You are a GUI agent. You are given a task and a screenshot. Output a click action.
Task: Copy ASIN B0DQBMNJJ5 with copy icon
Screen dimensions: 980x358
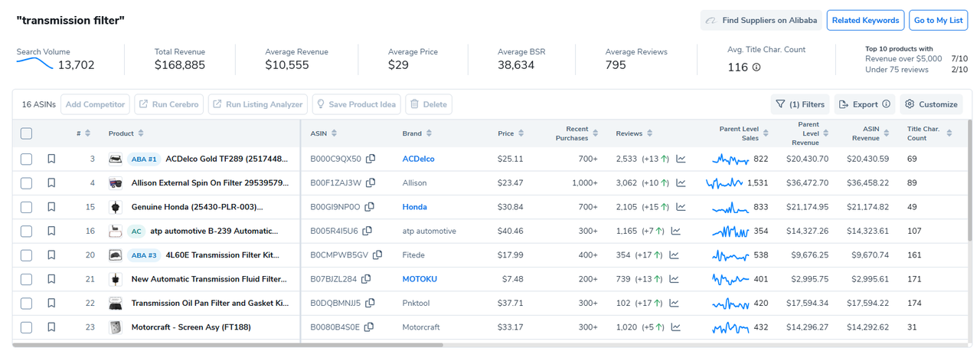(x=371, y=303)
